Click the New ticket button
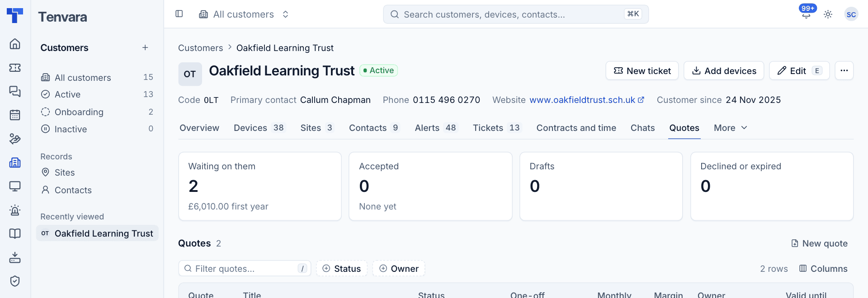868x298 pixels. [x=642, y=71]
